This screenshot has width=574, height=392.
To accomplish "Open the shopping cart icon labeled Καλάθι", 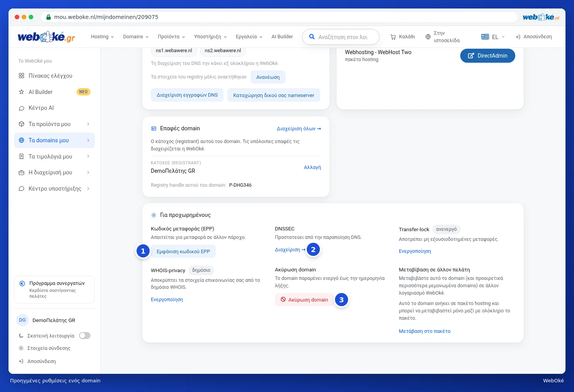I will point(393,37).
